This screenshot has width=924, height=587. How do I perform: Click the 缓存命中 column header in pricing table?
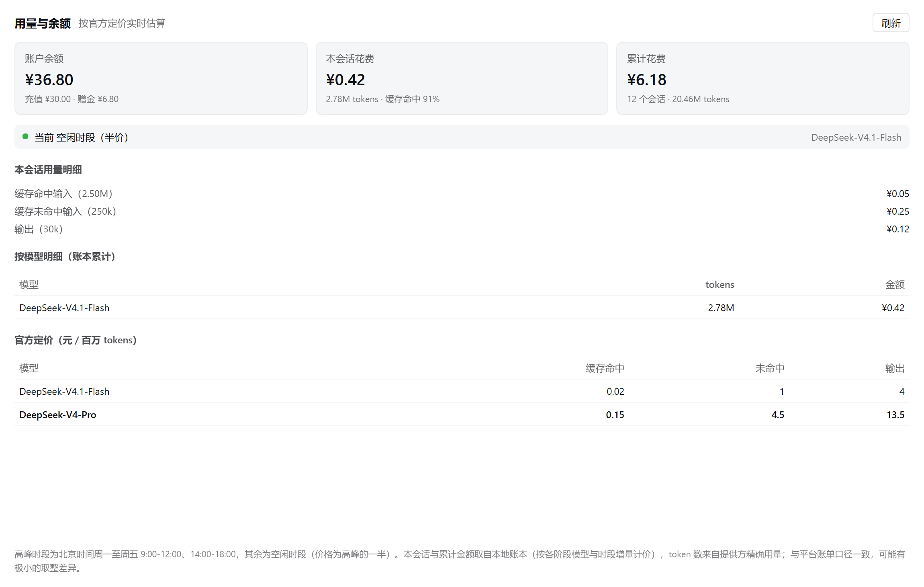605,368
